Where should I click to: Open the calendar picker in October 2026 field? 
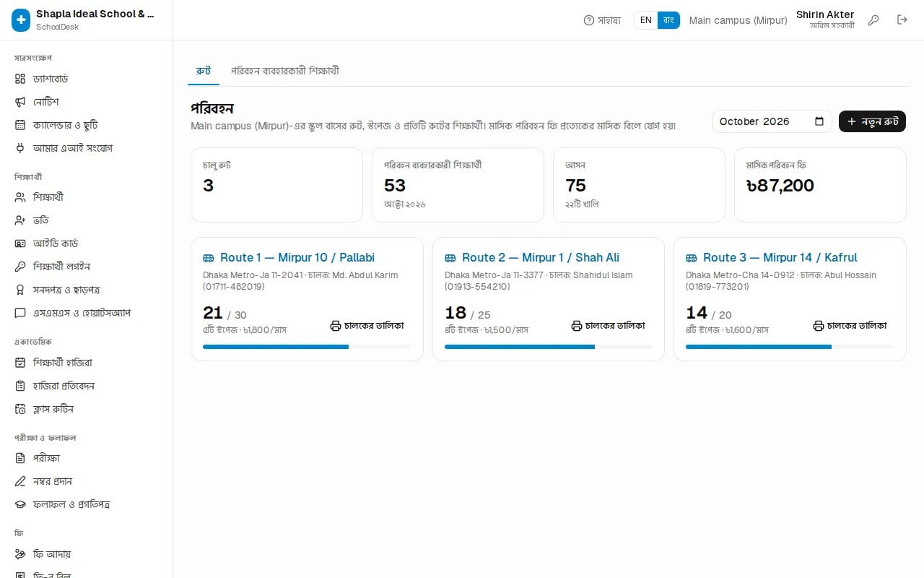point(819,121)
